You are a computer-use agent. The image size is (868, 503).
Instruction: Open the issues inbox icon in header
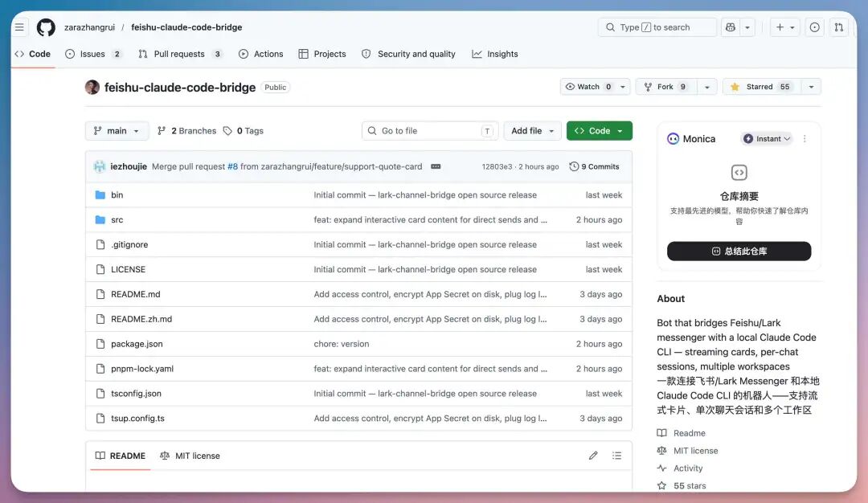[x=814, y=27]
